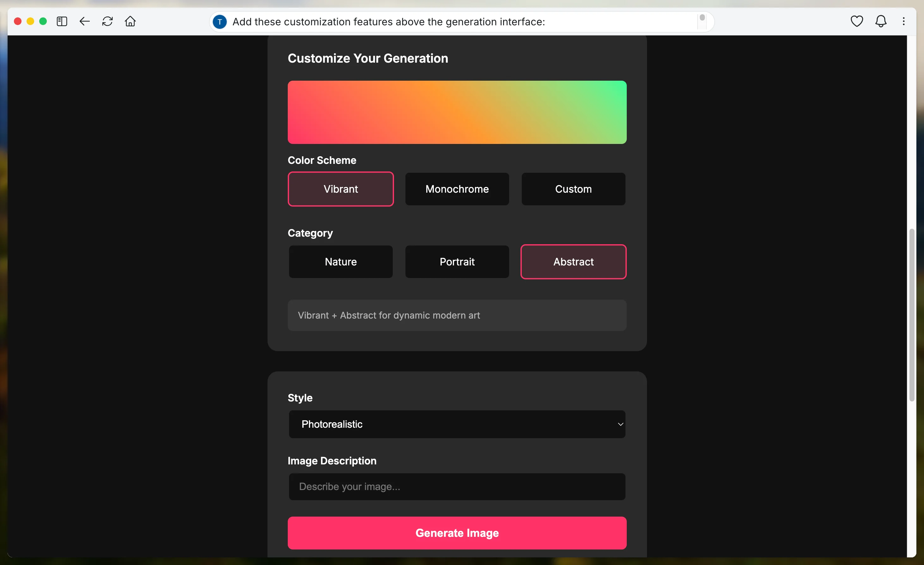
Task: Click the heart favorites icon
Action: click(x=857, y=22)
